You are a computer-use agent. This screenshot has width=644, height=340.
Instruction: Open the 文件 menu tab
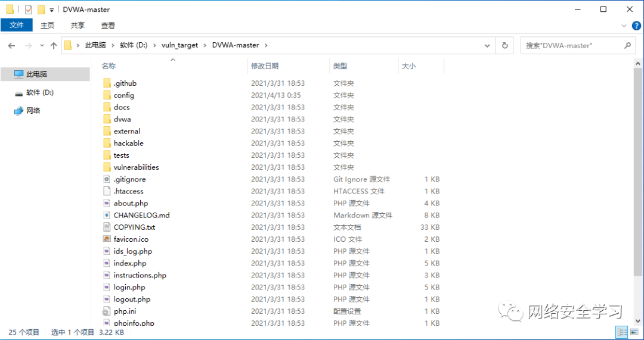point(17,25)
